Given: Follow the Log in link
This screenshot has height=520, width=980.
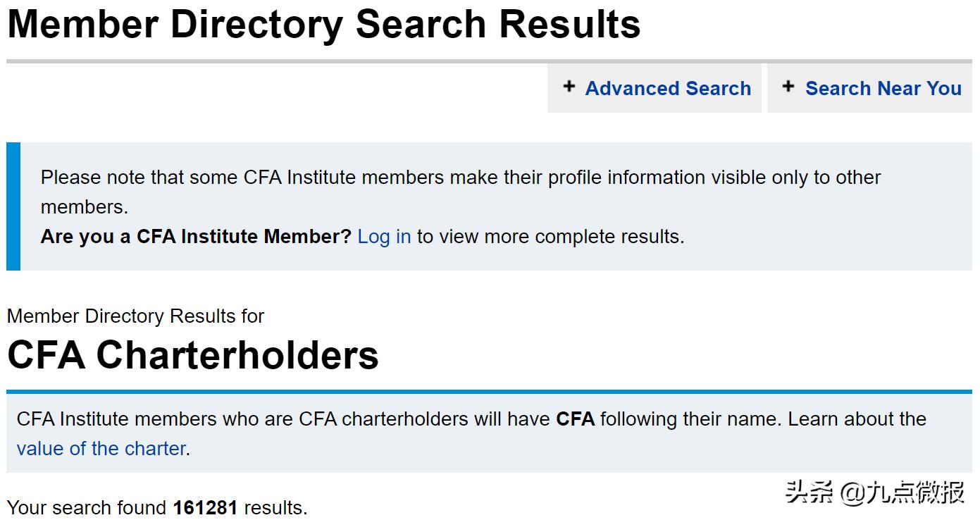Looking at the screenshot, I should (x=384, y=237).
